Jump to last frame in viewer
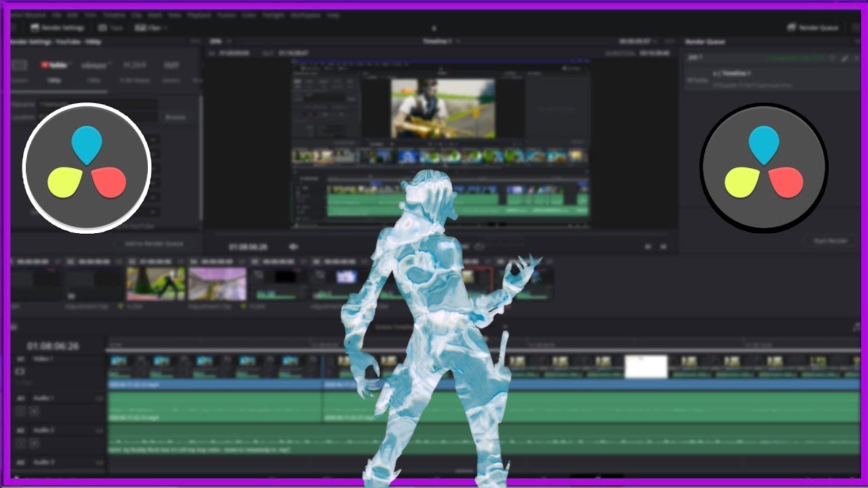Image resolution: width=868 pixels, height=488 pixels. [663, 247]
